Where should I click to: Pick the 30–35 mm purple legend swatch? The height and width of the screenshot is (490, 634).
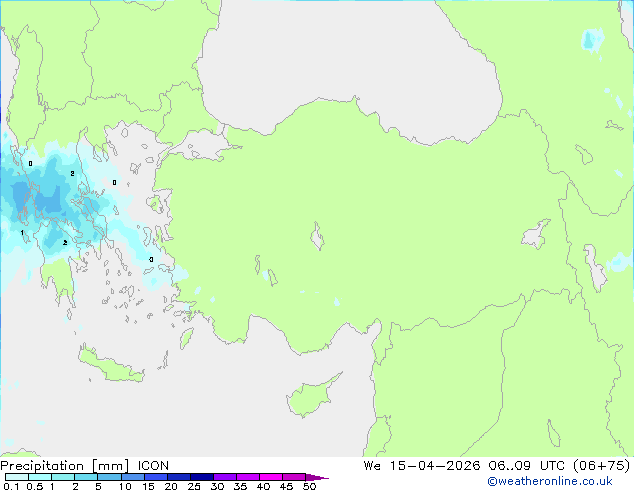point(225,477)
